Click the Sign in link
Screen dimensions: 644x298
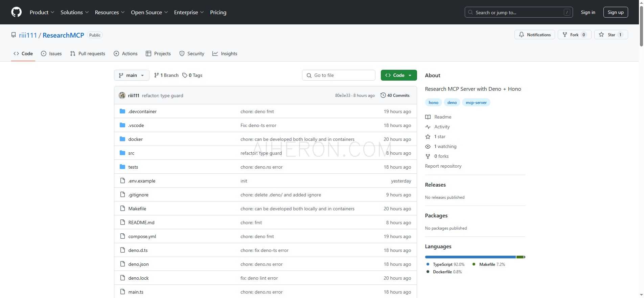click(x=588, y=12)
